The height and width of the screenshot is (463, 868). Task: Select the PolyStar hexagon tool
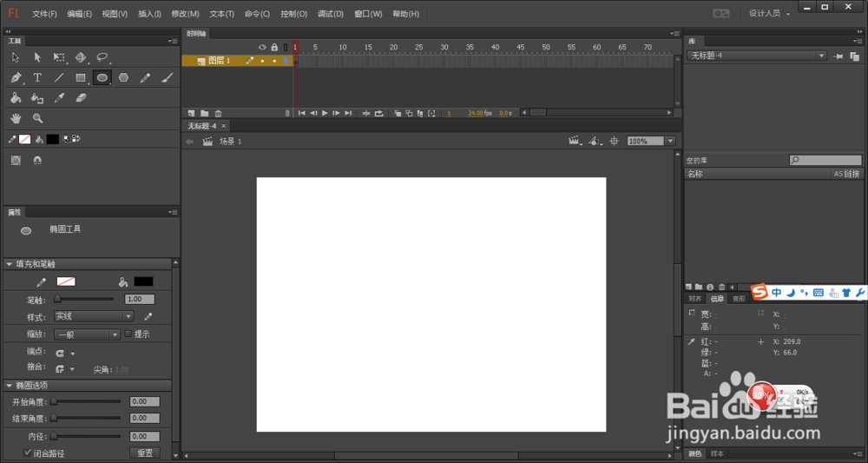click(x=123, y=77)
